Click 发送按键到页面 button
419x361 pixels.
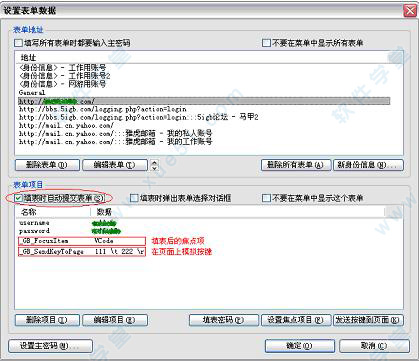(x=368, y=320)
